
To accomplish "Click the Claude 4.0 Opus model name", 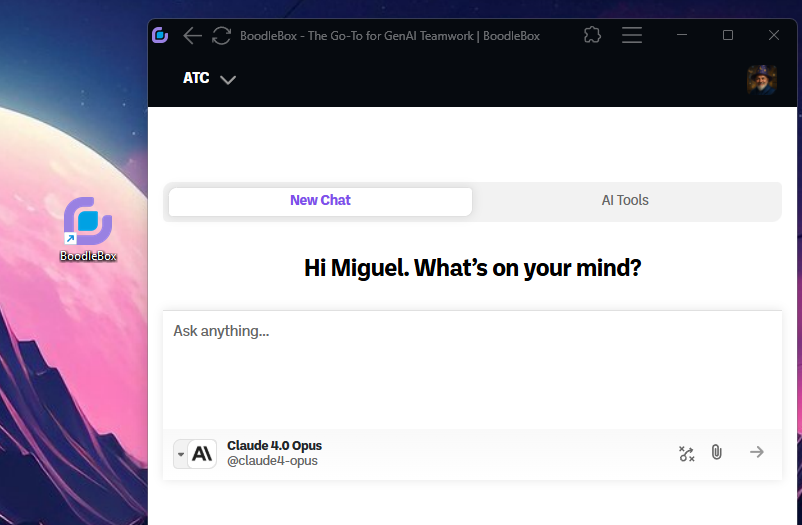I will tap(274, 446).
